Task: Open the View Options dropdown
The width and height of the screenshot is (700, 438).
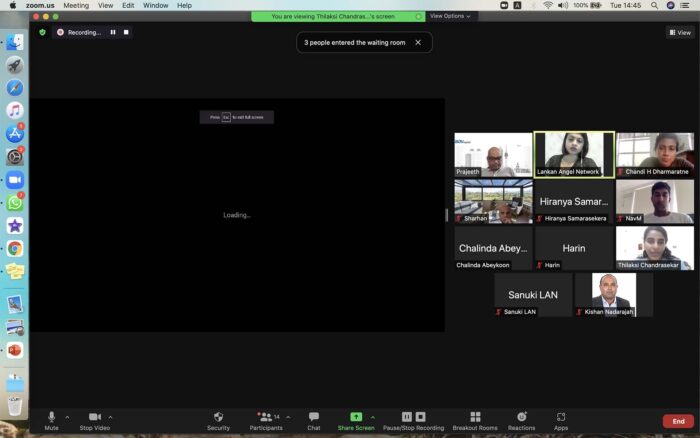Action: (450, 16)
